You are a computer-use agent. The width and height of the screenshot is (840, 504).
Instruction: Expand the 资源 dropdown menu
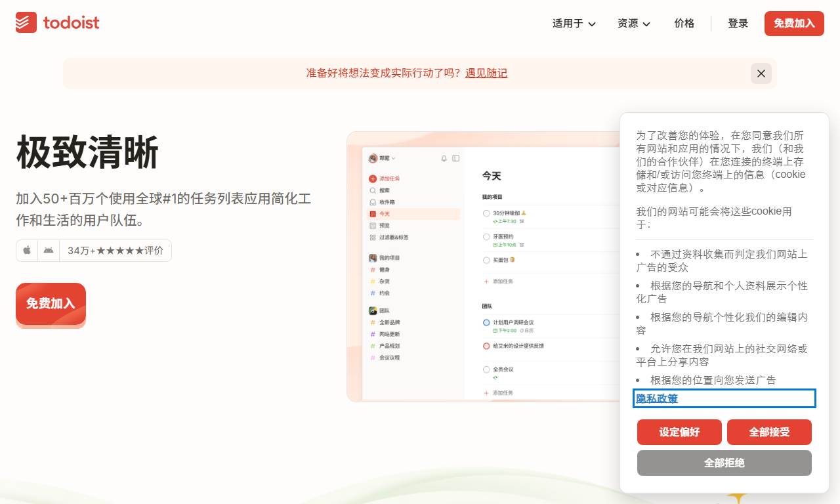click(x=634, y=24)
